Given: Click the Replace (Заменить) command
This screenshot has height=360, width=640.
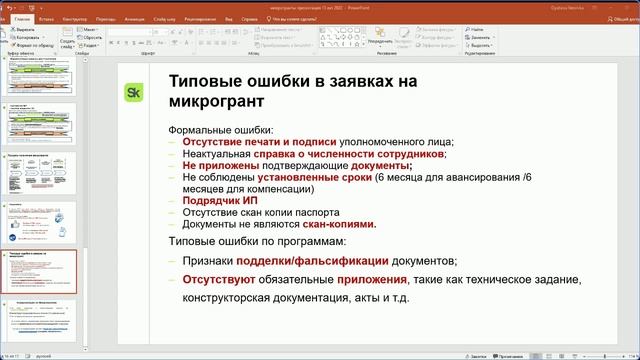Looking at the screenshot, I should (x=476, y=37).
